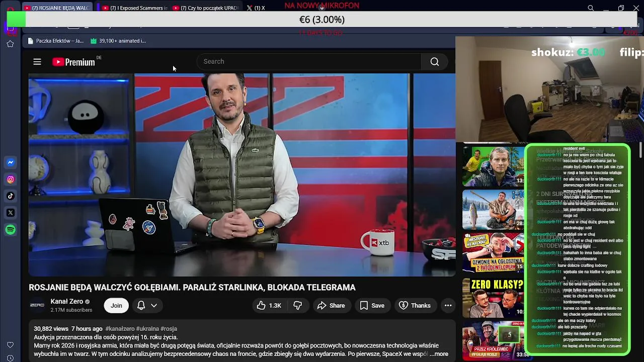The width and height of the screenshot is (644, 362).
Task: Click the 30,882 views text
Action: pos(51,329)
